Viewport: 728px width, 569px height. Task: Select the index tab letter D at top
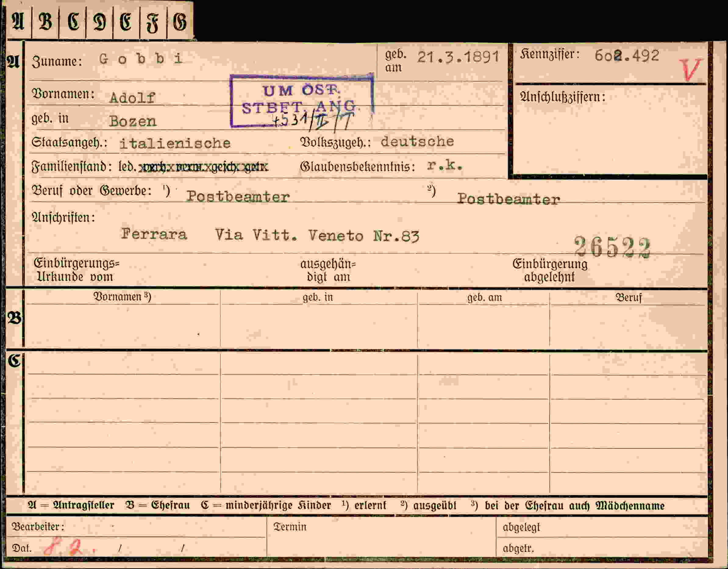click(100, 22)
